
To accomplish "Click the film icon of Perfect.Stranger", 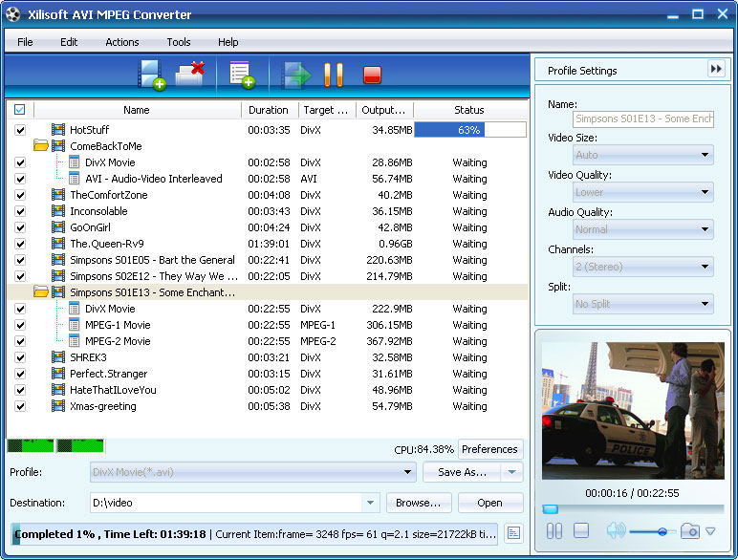I will pos(58,374).
